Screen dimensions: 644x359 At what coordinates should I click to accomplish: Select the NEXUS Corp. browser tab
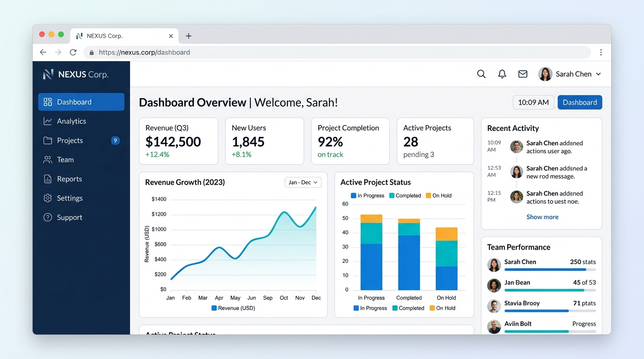click(x=124, y=36)
